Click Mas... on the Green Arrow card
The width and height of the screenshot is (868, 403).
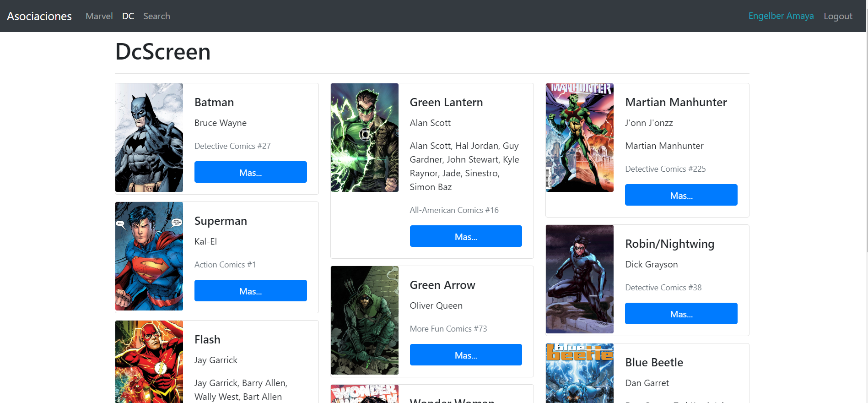[466, 355]
